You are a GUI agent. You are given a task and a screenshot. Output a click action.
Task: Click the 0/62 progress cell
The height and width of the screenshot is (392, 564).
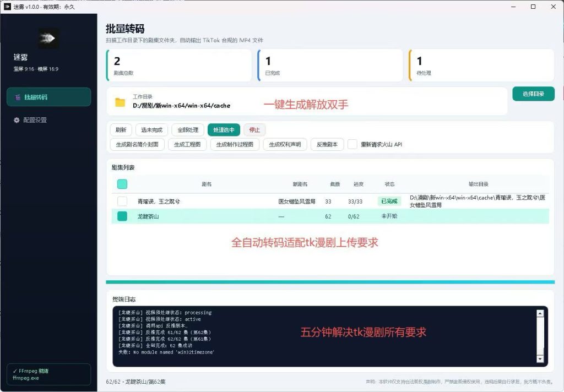pyautogui.click(x=354, y=216)
